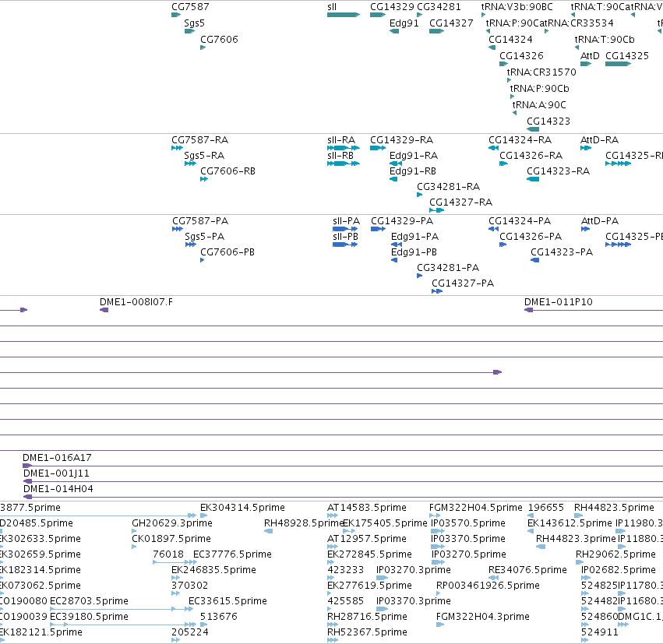The image size is (663, 644).
Task: Select the Edg91-RB transcript label
Action: [x=413, y=171]
